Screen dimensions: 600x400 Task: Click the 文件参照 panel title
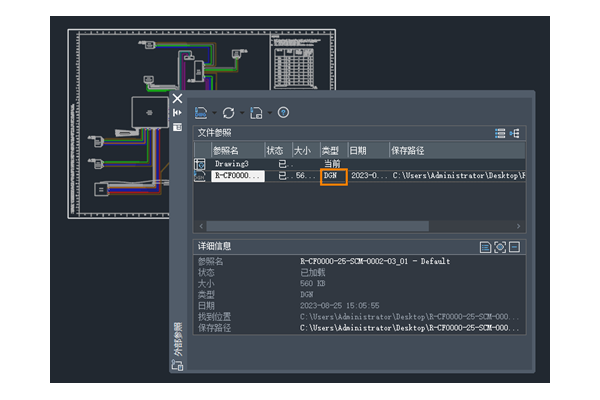tap(214, 133)
